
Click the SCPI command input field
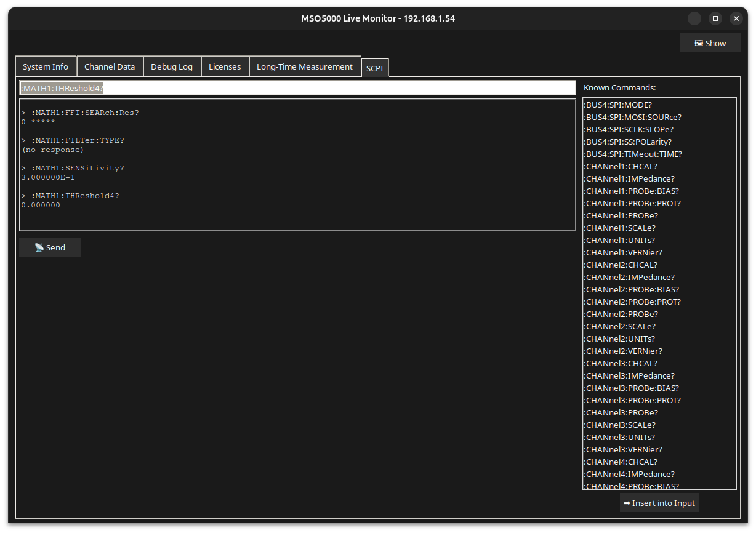pos(297,88)
